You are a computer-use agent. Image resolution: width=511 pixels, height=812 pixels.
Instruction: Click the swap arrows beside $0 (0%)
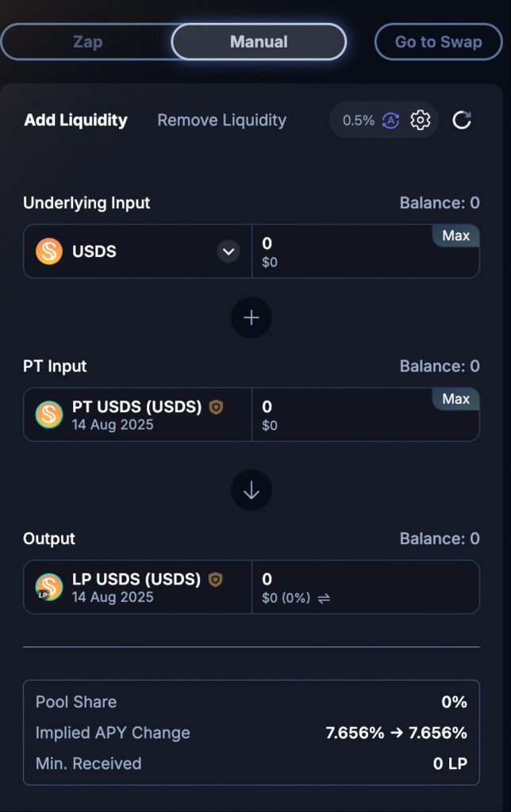[324, 599]
